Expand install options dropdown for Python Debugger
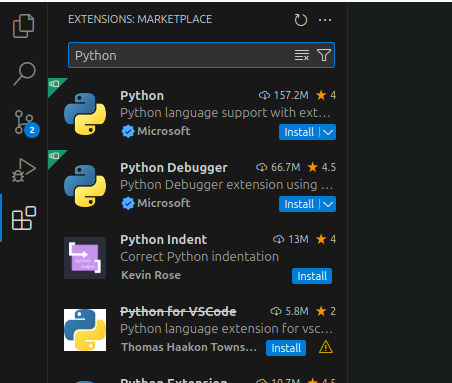Image resolution: width=452 pixels, height=383 pixels. click(x=328, y=204)
